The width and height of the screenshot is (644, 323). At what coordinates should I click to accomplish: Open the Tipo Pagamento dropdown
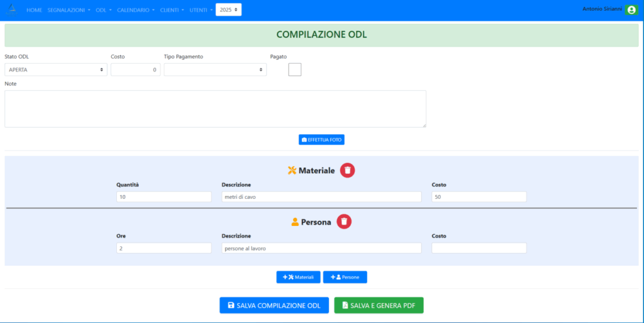[215, 70]
